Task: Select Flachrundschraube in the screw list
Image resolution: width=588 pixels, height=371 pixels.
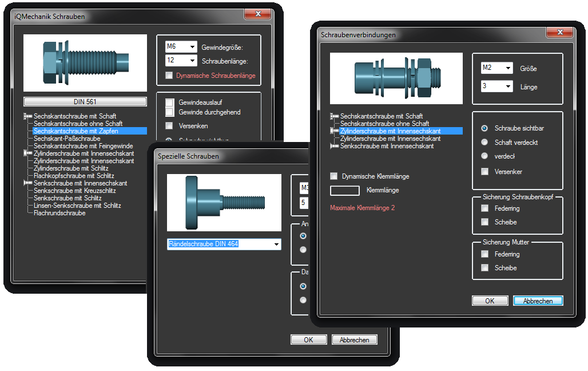Action: pyautogui.click(x=59, y=213)
